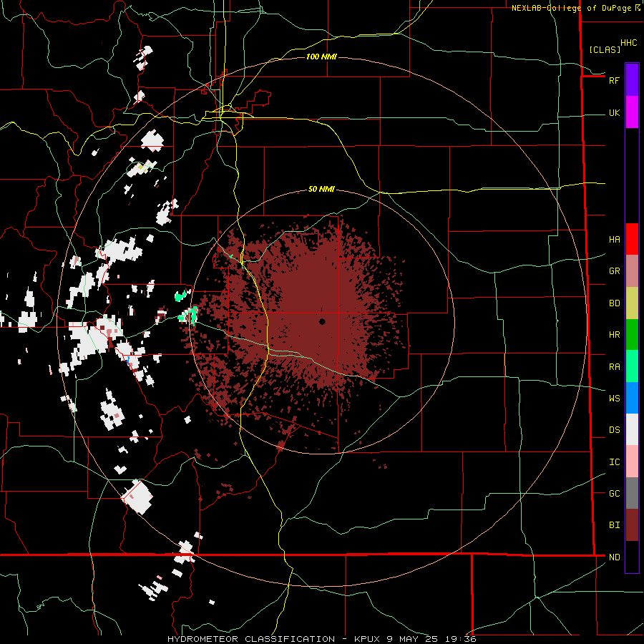Click the RA rain legend swatch

pyautogui.click(x=632, y=366)
